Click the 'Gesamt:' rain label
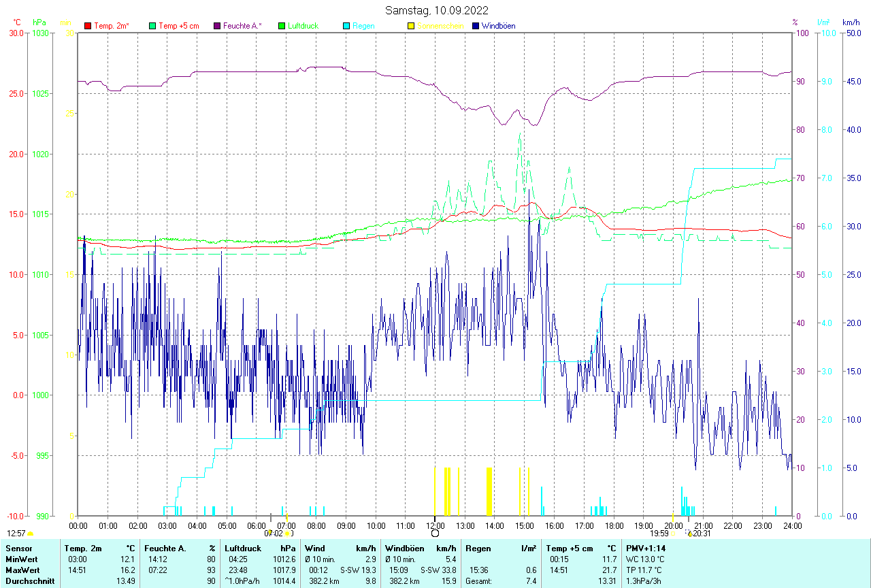The height and width of the screenshot is (588, 871). click(478, 581)
